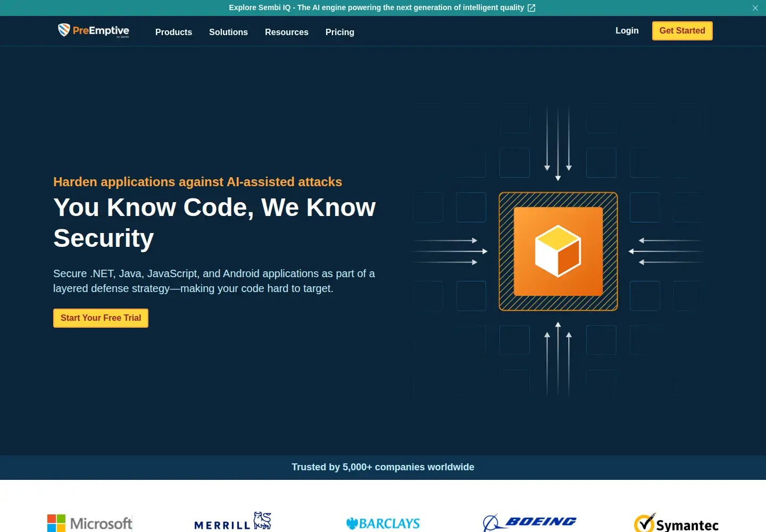Click the Explore Sembi IQ banner text
This screenshot has width=766, height=532.
(377, 8)
